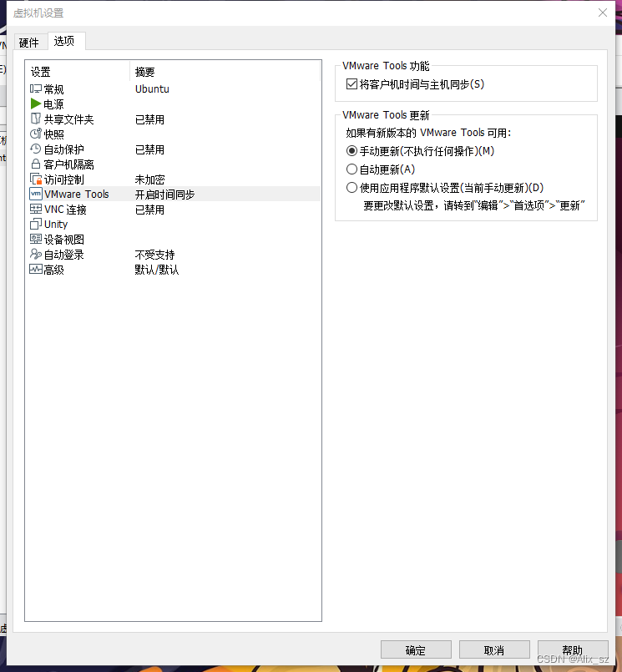
Task: Click the 确定 button
Action: tap(416, 650)
